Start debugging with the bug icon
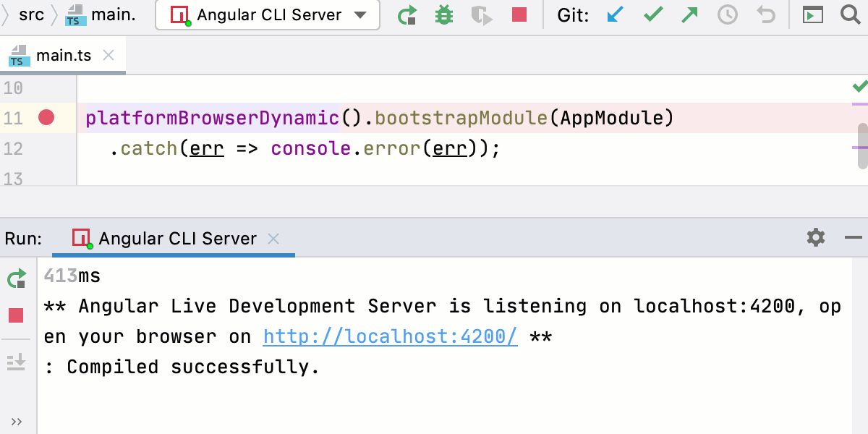868x434 pixels. point(443,15)
